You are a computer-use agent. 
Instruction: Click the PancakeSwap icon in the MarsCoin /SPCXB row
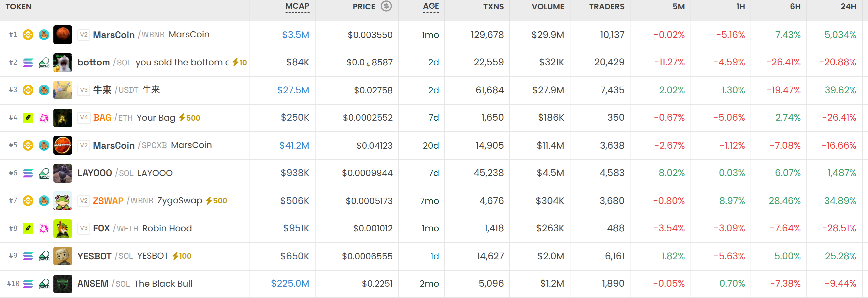[44, 145]
